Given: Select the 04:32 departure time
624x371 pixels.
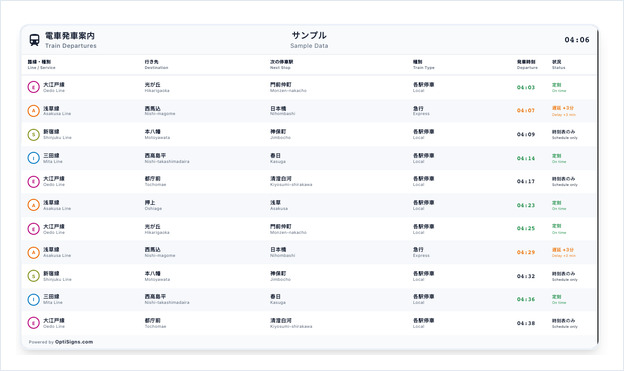Looking at the screenshot, I should coord(526,276).
